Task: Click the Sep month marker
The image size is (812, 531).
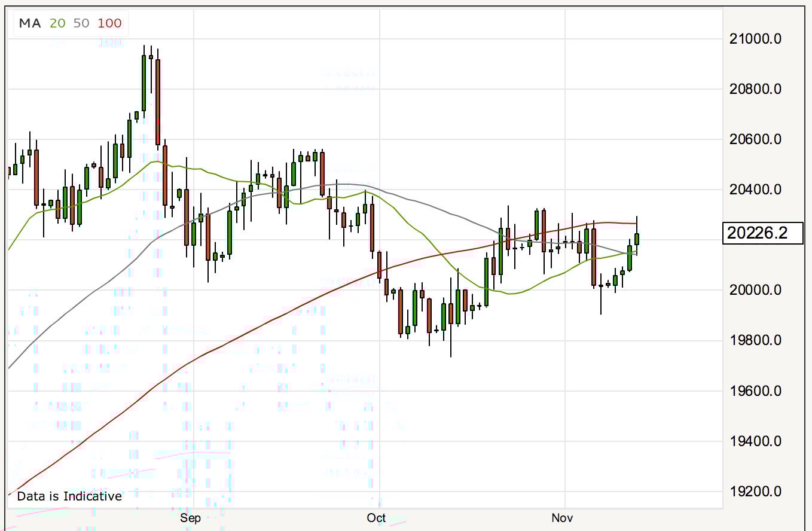Action: [x=190, y=518]
